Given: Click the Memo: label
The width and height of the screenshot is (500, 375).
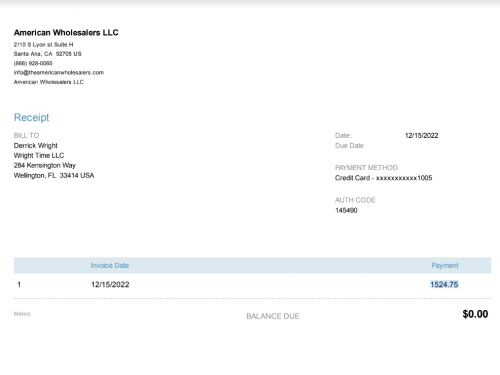Looking at the screenshot, I should tap(22, 314).
